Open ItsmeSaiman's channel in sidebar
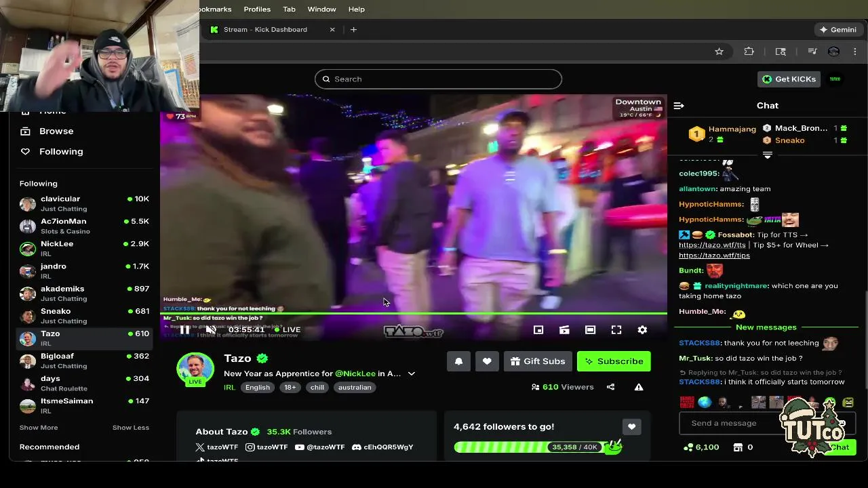Image resolution: width=868 pixels, height=488 pixels. point(84,405)
